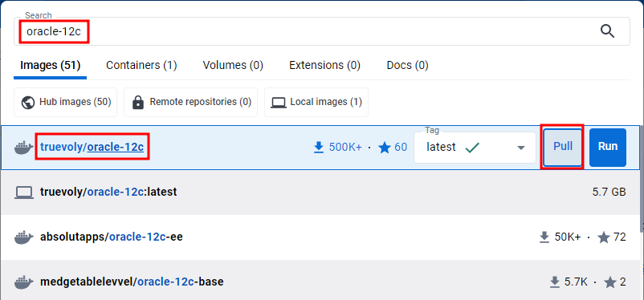
Task: Pull the truevoly/oracle-12c image
Action: [x=563, y=147]
